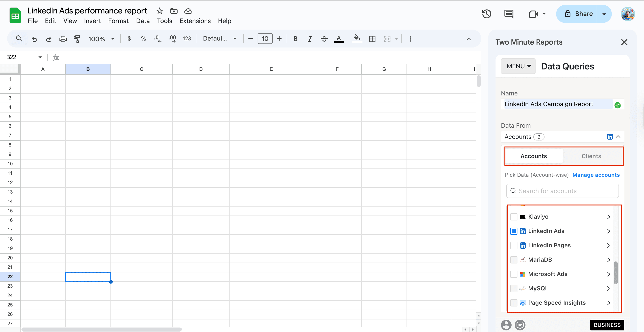Open the fill color picker

click(x=357, y=39)
